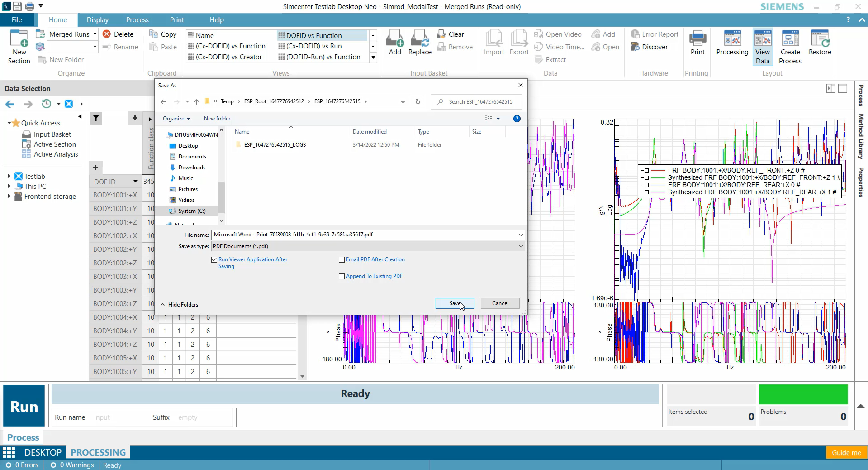The width and height of the screenshot is (868, 470).
Task: Expand the Merged Runs selector
Action: pyautogui.click(x=95, y=34)
